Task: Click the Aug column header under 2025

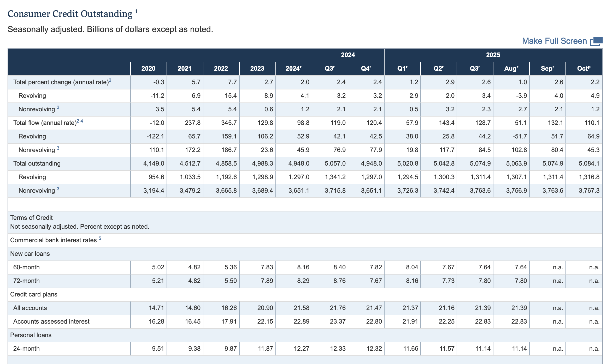Action: 511,69
